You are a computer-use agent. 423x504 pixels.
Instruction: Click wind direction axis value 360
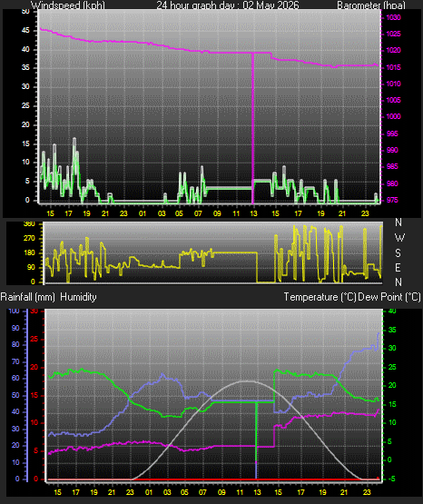click(x=29, y=224)
